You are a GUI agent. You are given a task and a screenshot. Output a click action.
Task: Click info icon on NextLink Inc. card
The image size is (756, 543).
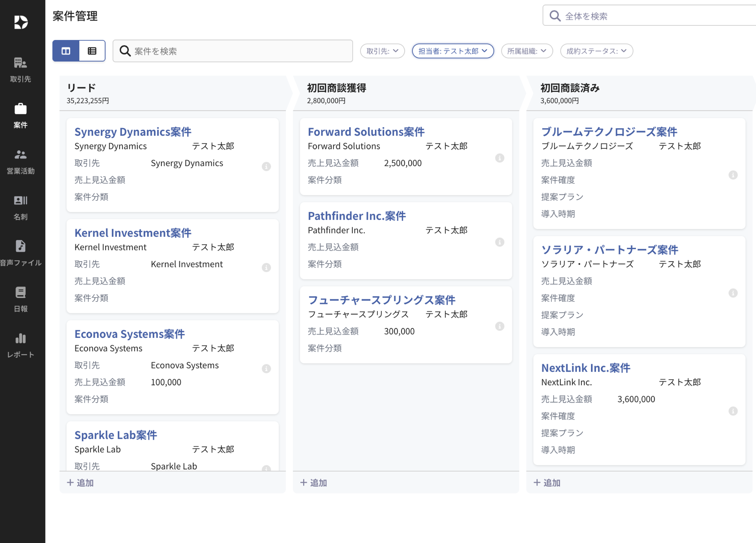[733, 411]
